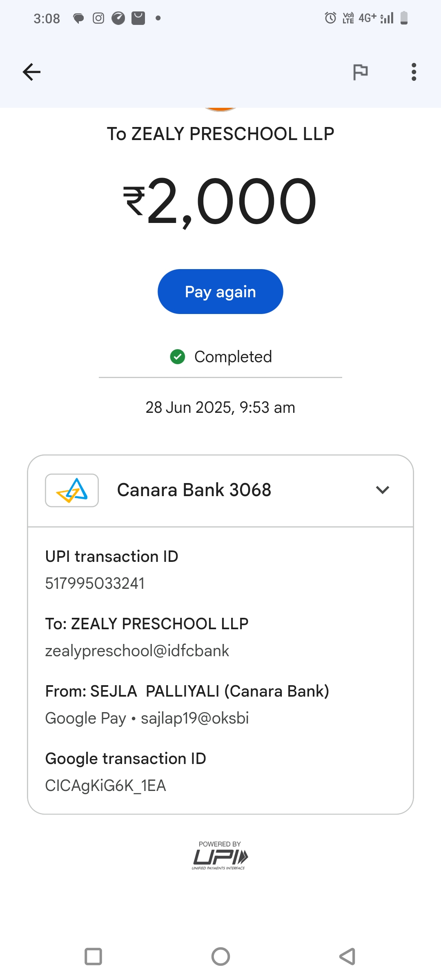Tap the To ZEALY PRESCHOOL LLP heading
Viewport: 441px width, 980px height.
(220, 134)
